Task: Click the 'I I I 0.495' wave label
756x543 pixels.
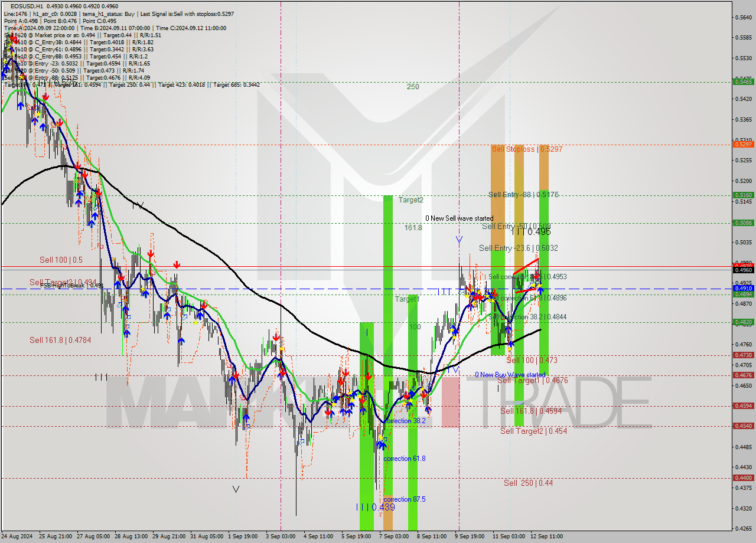Action: (x=531, y=232)
